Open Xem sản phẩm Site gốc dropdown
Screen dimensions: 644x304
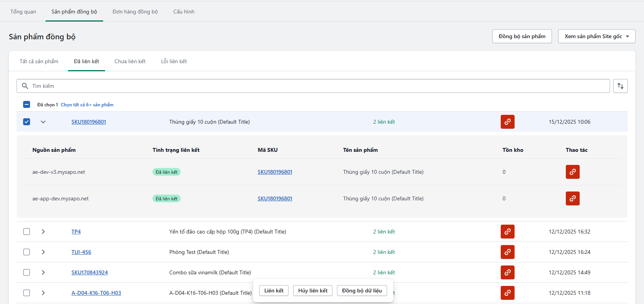tap(596, 36)
